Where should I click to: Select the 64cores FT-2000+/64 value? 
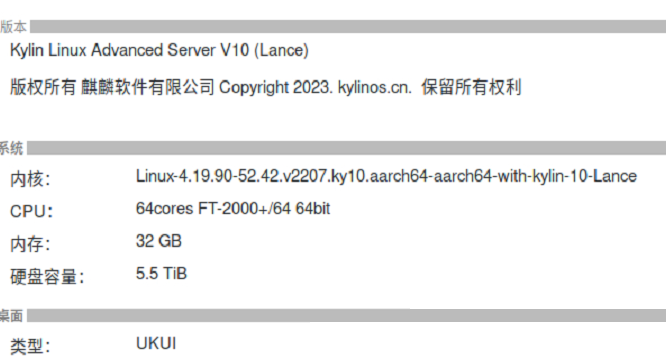tap(233, 209)
